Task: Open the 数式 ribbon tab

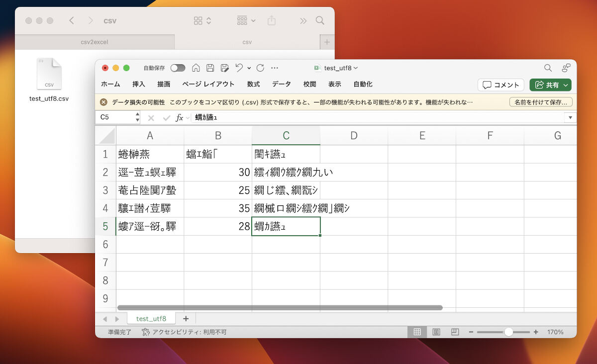Action: click(x=253, y=84)
